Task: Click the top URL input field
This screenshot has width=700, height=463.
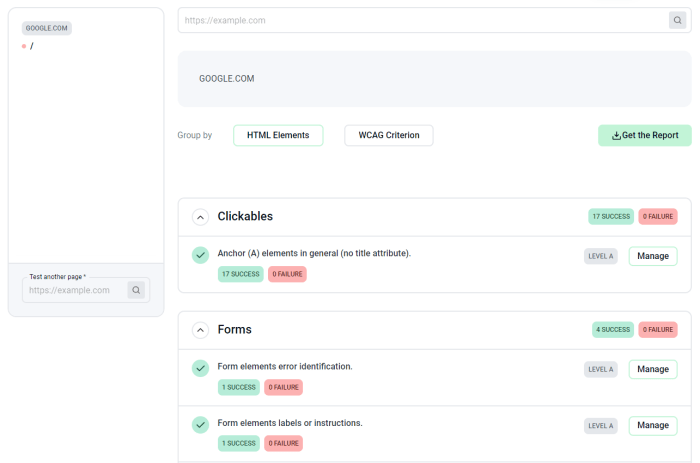Action: (420, 20)
